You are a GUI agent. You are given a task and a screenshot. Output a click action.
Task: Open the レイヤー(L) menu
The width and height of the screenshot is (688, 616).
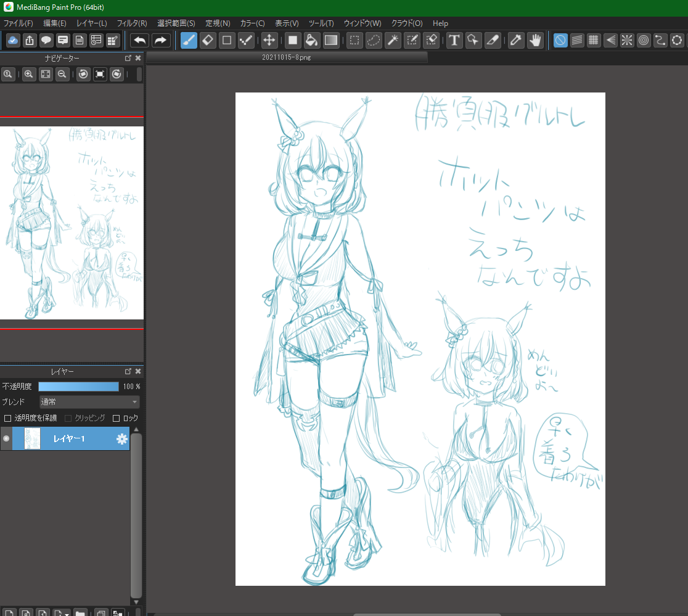91,23
